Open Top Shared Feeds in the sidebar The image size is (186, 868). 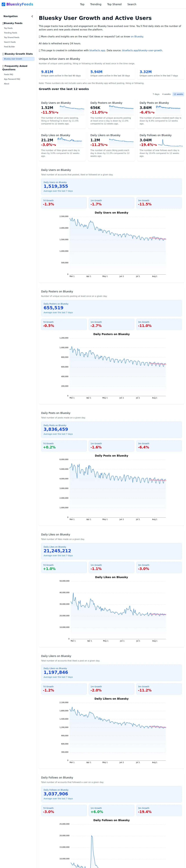11,37
